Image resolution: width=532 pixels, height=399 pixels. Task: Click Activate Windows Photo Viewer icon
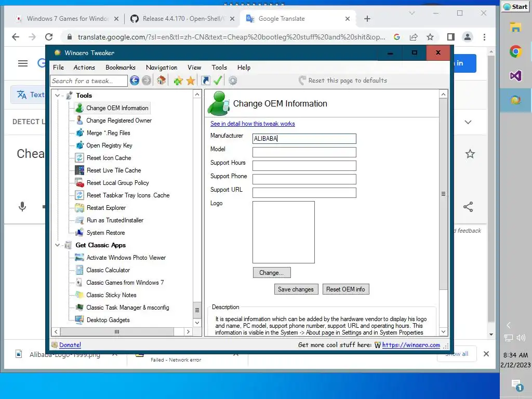[79, 257]
